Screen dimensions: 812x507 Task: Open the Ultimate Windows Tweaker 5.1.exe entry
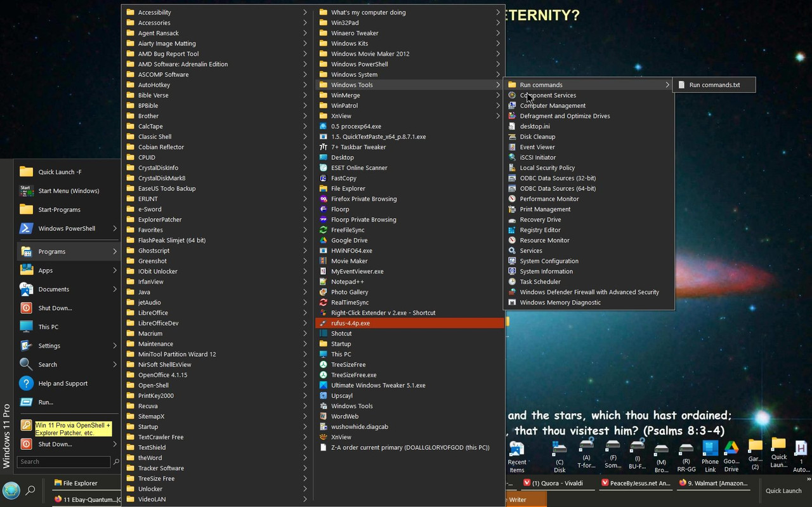409,385
